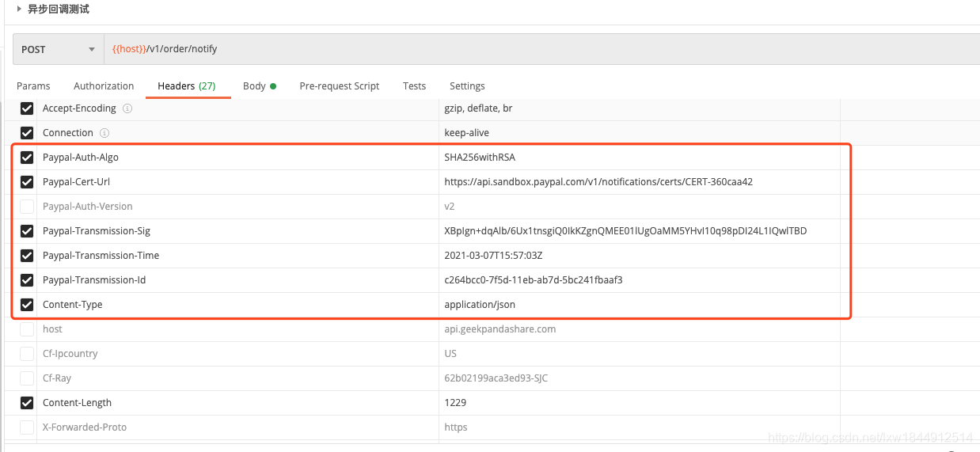The width and height of the screenshot is (980, 452).
Task: Click the SHA256withRSA value cell
Action: coord(640,158)
